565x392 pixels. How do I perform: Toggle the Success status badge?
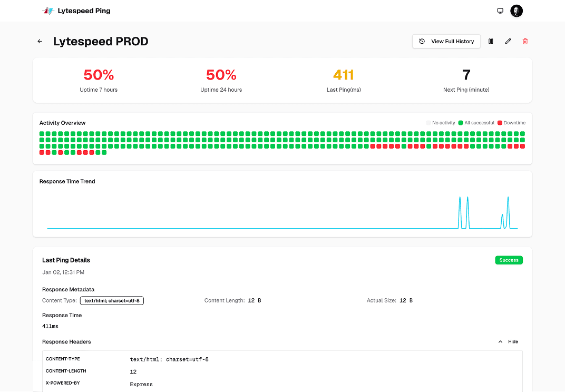[x=508, y=260]
